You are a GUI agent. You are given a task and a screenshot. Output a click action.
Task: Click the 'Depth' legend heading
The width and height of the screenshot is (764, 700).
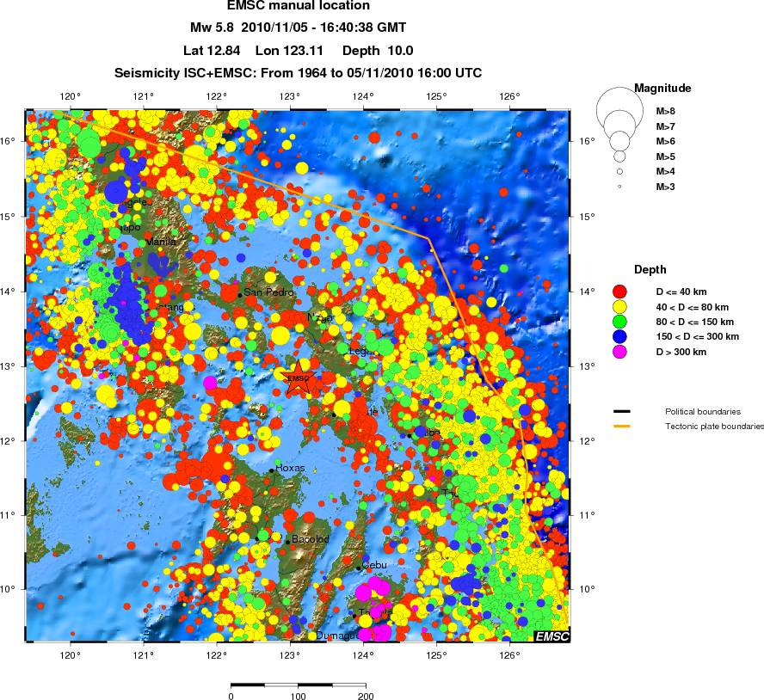coord(650,269)
